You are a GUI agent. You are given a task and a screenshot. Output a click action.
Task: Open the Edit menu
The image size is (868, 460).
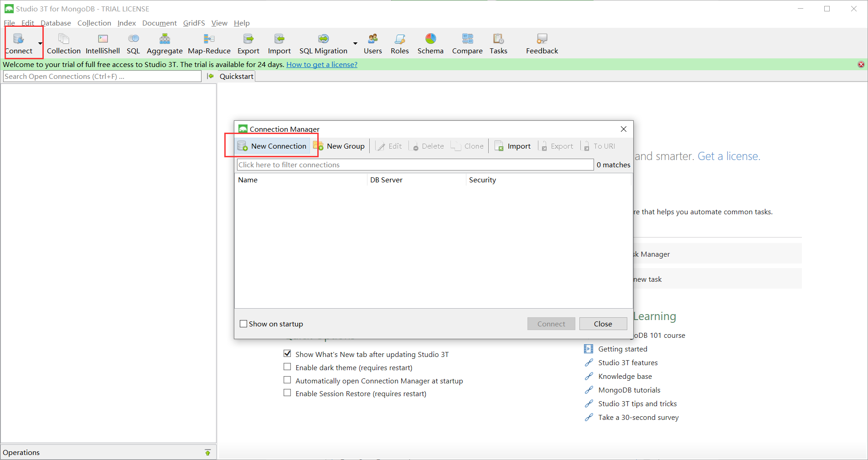pyautogui.click(x=28, y=23)
